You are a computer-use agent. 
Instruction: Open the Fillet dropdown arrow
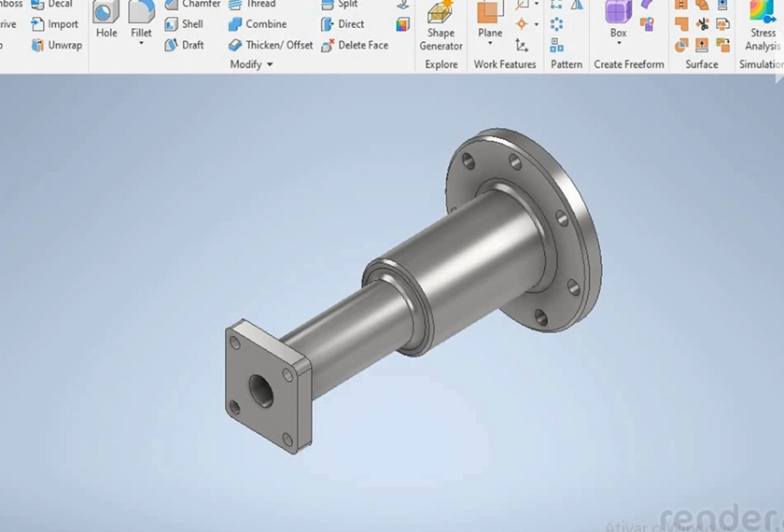click(141, 44)
